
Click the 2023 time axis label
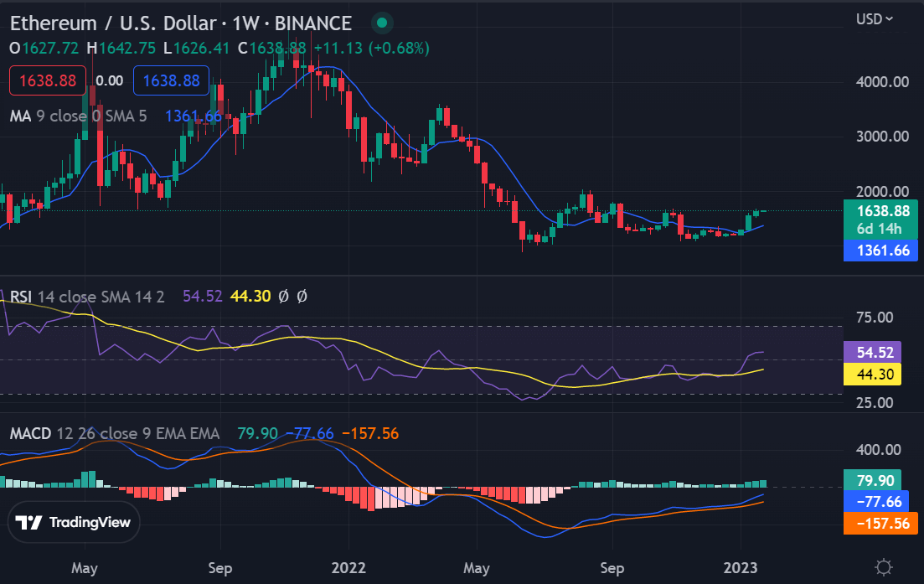pos(741,568)
